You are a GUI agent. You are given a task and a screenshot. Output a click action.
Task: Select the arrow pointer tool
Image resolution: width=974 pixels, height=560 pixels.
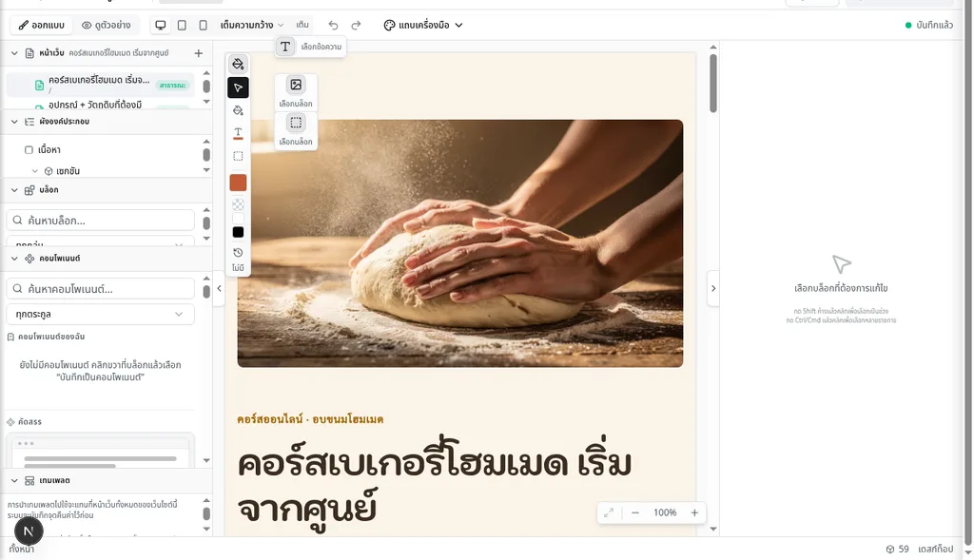pyautogui.click(x=238, y=87)
